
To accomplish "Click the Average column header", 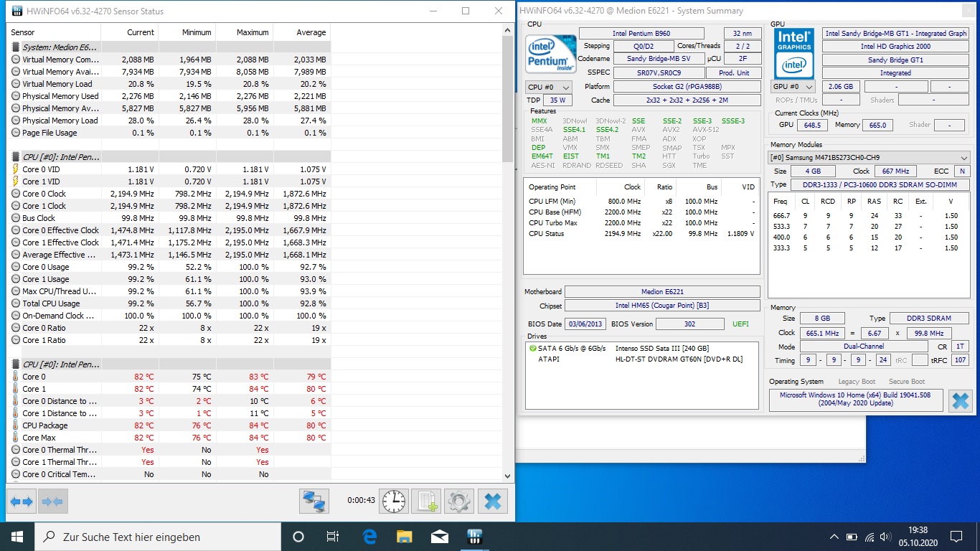I will click(302, 32).
